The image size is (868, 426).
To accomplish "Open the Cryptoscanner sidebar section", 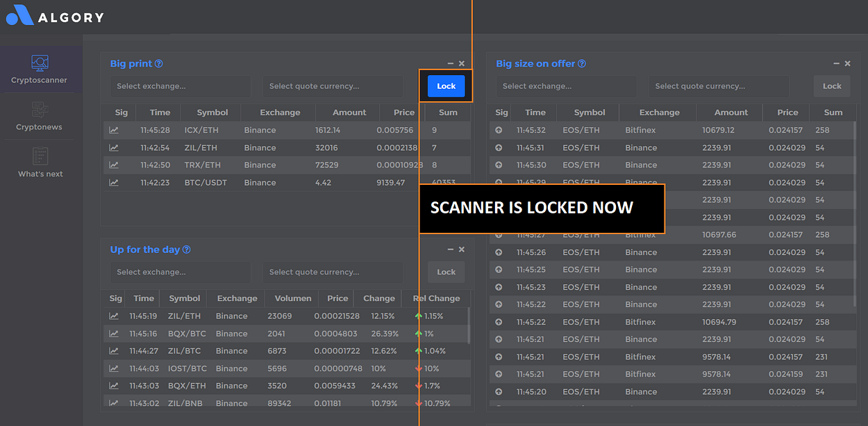I will (40, 70).
